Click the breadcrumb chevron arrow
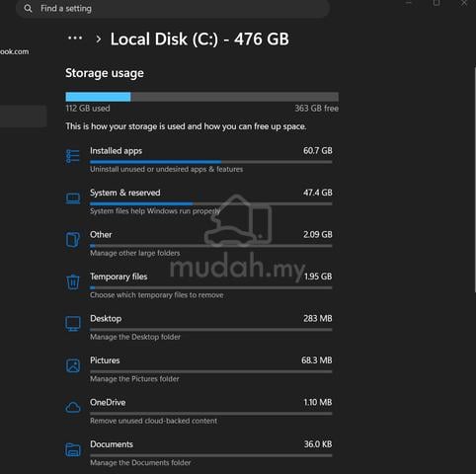This screenshot has height=474, width=476. click(98, 39)
